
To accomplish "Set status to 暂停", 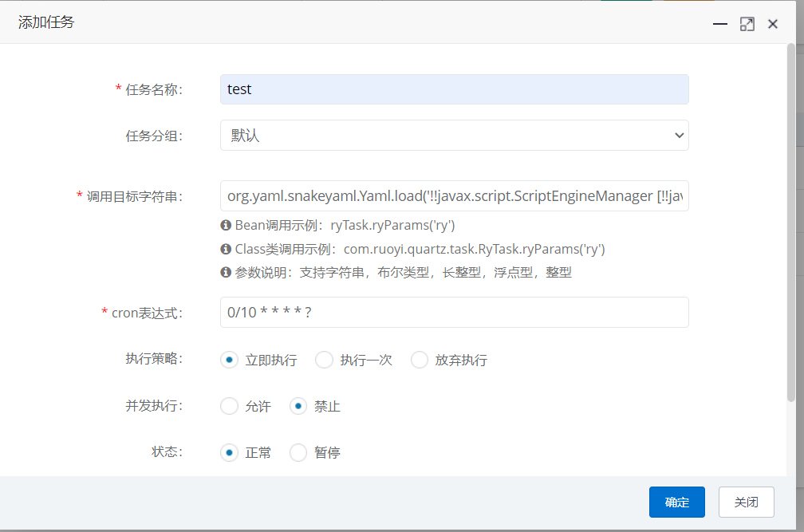I will [298, 453].
